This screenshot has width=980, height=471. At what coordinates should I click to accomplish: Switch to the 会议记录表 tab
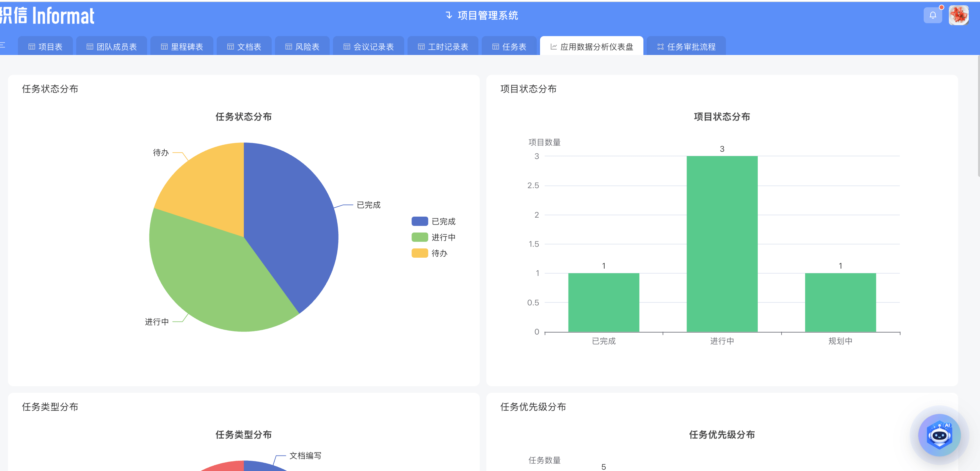pyautogui.click(x=368, y=46)
